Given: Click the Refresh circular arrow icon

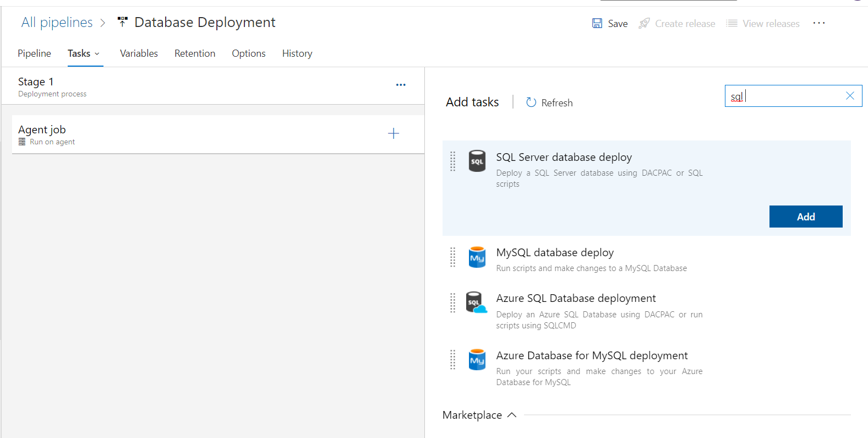Looking at the screenshot, I should (531, 102).
